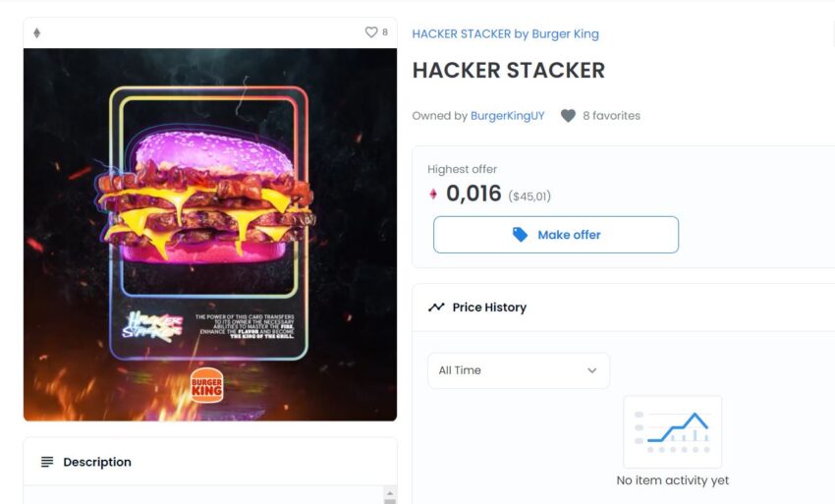Open the All Time period dropdown
The image size is (835, 504).
click(519, 370)
